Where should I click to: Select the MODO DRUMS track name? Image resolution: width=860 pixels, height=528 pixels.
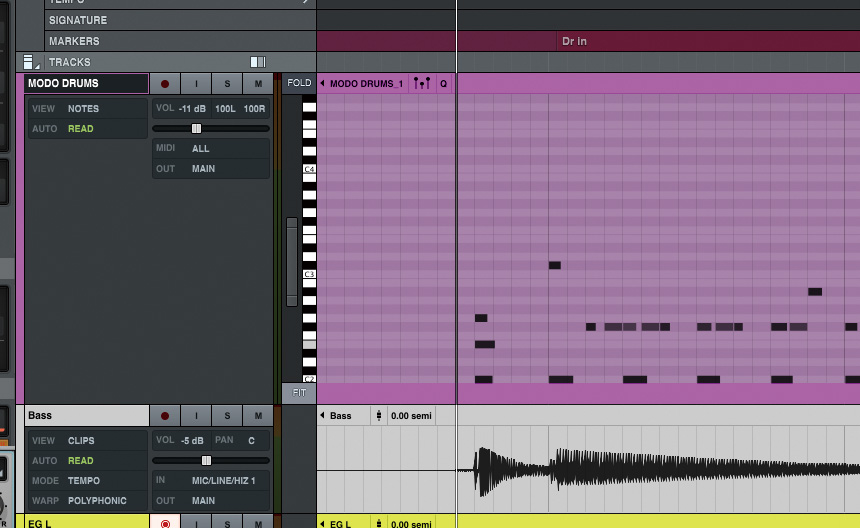[x=86, y=83]
